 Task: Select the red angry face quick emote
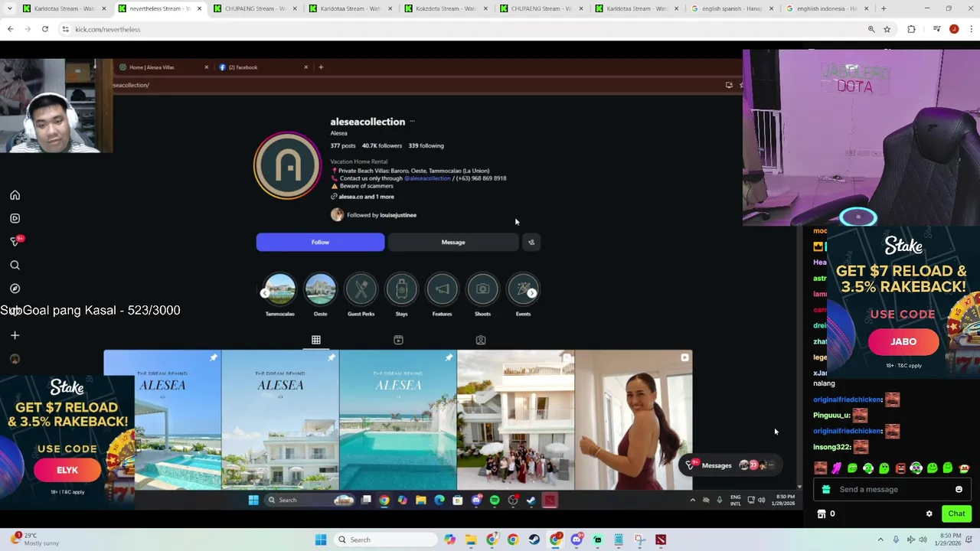click(900, 468)
